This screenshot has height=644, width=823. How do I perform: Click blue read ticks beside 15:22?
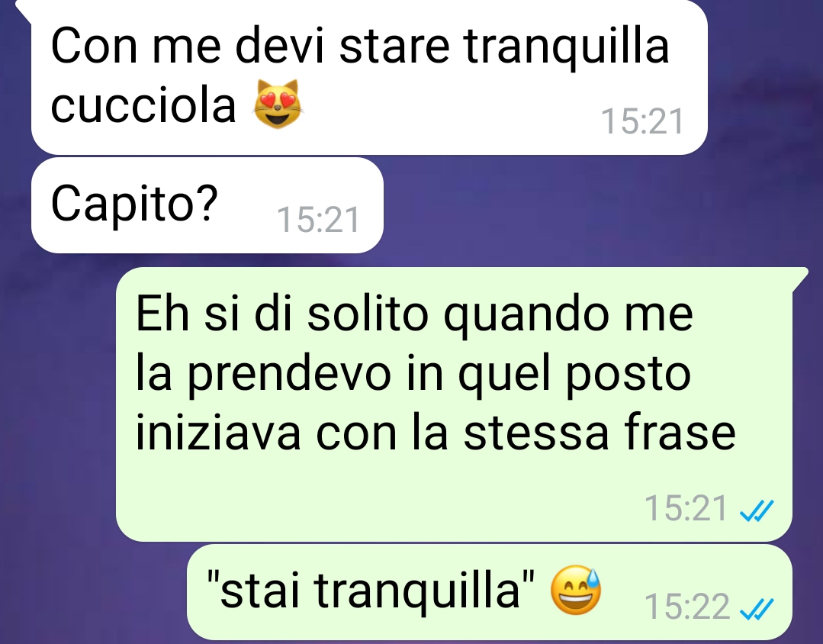(x=757, y=610)
